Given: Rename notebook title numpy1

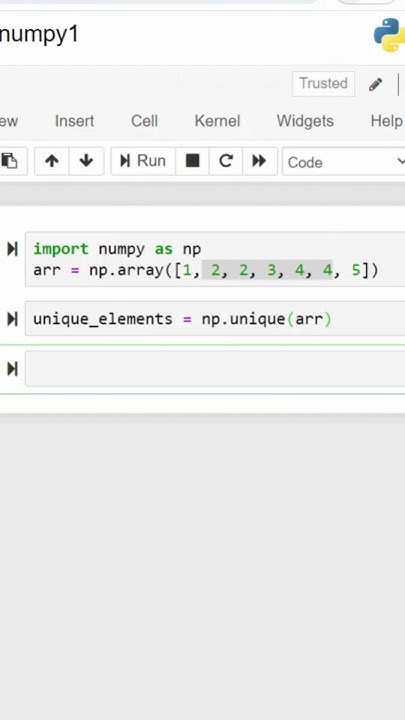Looking at the screenshot, I should click(x=39, y=35).
